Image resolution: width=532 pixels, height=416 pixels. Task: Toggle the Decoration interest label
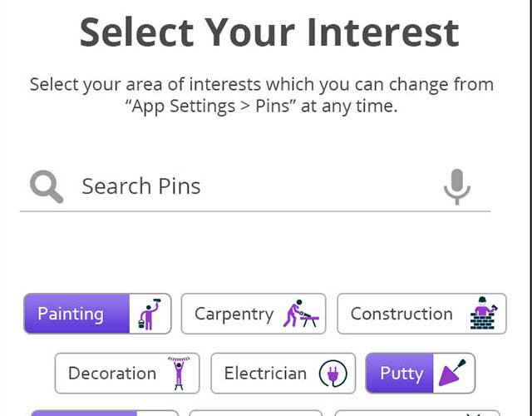(x=112, y=374)
